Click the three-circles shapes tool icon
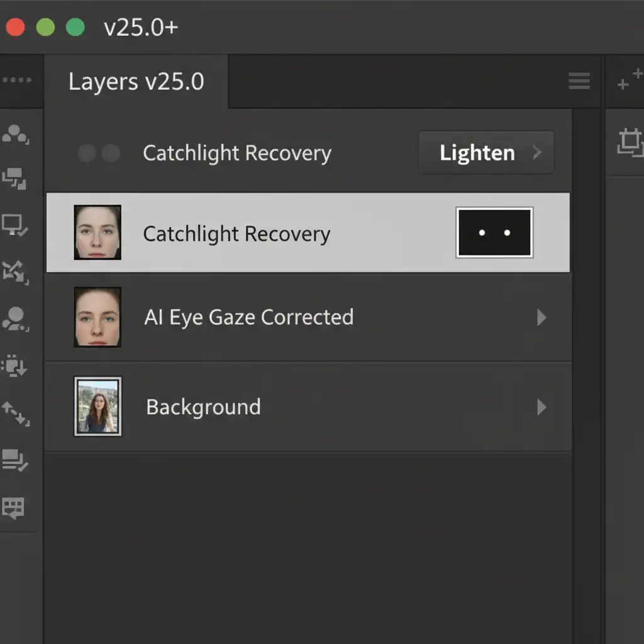Screen dimensions: 644x644 pos(15,134)
